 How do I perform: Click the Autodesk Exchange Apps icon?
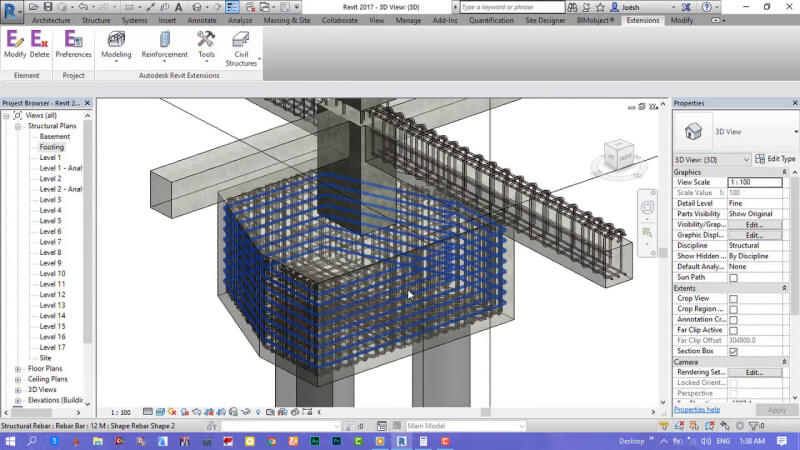pyautogui.click(x=686, y=7)
